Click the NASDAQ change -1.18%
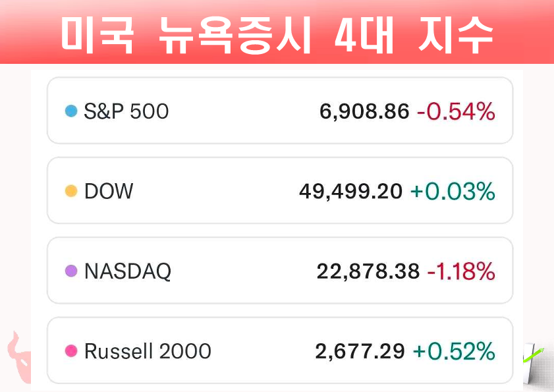 (461, 271)
